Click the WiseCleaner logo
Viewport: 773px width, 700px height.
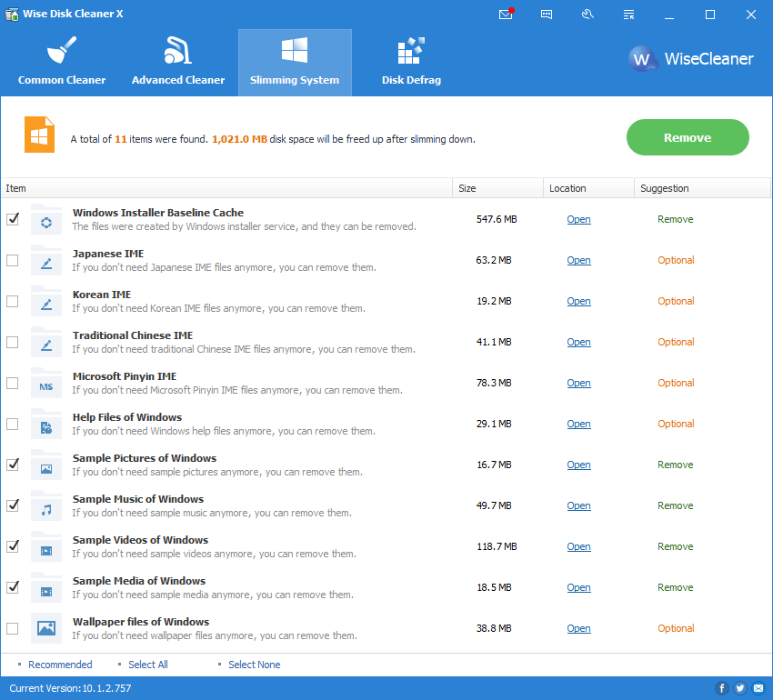pyautogui.click(x=691, y=59)
